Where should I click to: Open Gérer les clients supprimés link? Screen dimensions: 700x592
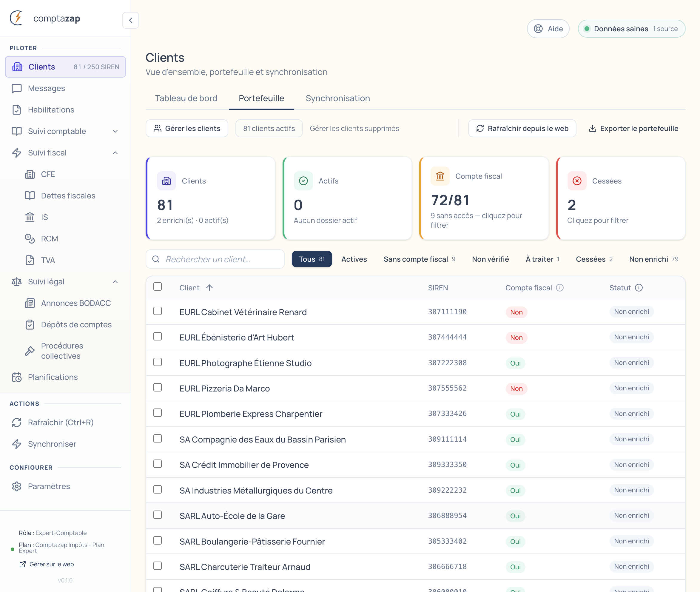click(x=354, y=129)
